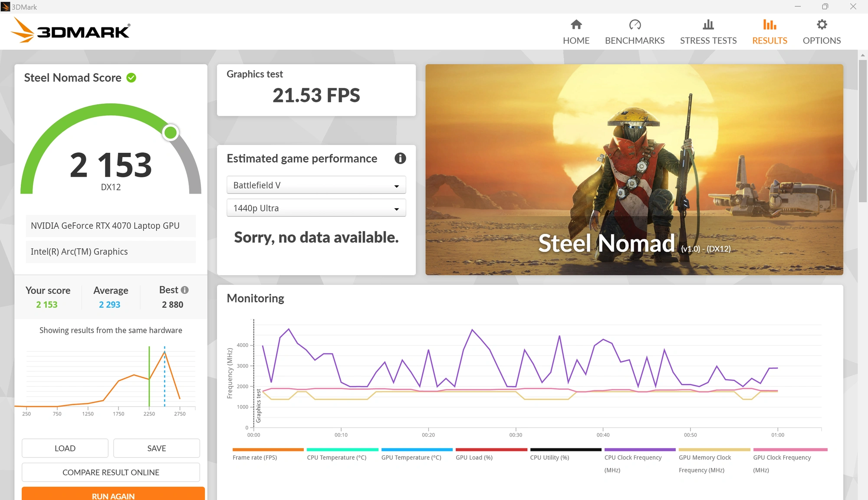Click the 00:30 time axis label
Image resolution: width=868 pixels, height=500 pixels.
click(516, 435)
